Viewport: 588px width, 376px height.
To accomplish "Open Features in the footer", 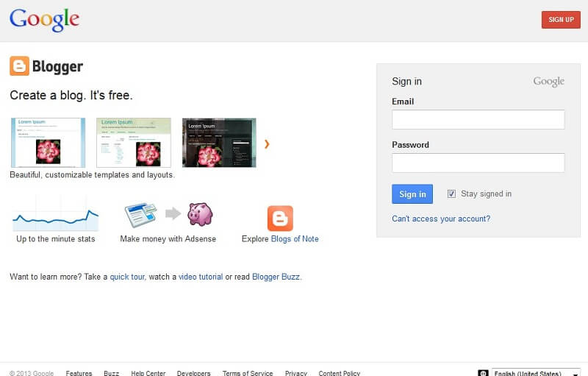I will [x=79, y=373].
